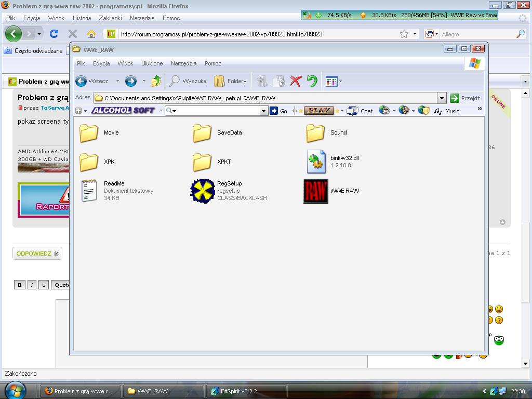Click Firefox page scrollbar down arrow
The image size is (532, 399).
click(525, 363)
